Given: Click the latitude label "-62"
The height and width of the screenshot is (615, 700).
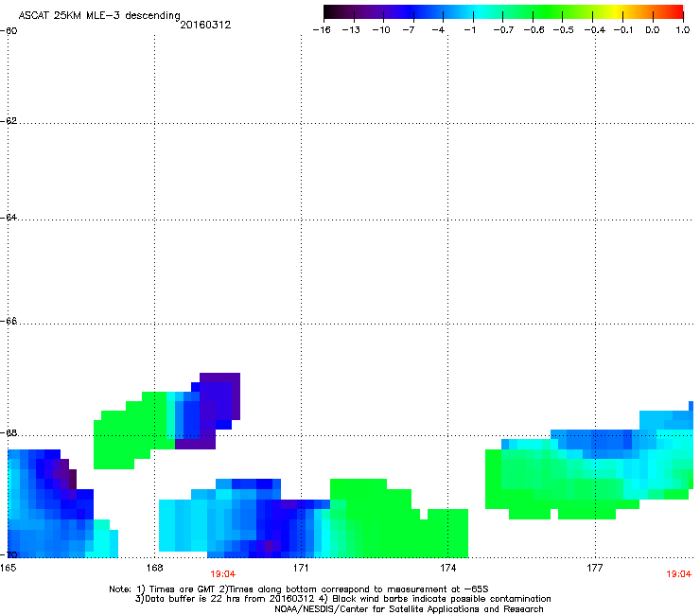Looking at the screenshot, I should pos(9,121).
